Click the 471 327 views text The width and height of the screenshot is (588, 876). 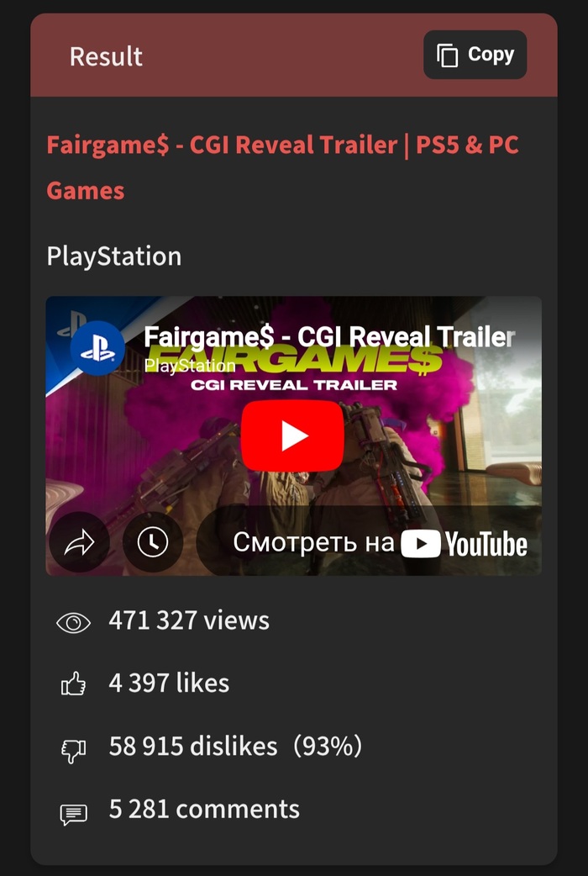pyautogui.click(x=189, y=620)
